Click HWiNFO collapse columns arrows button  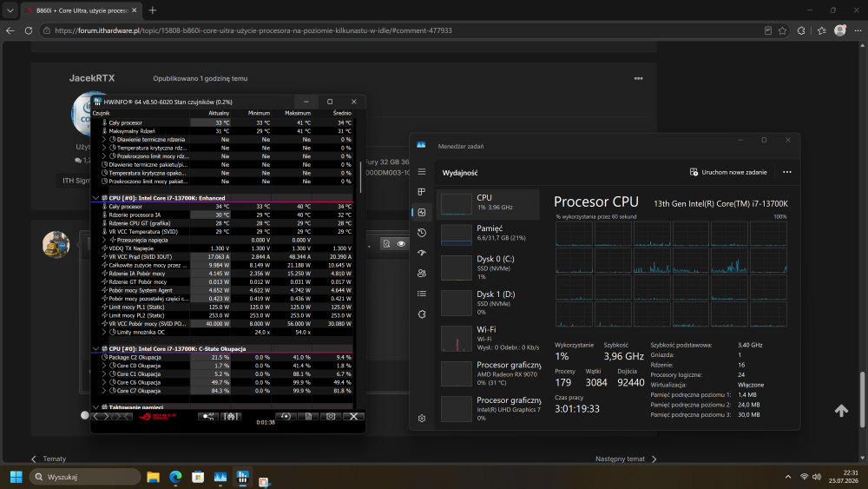point(122,416)
